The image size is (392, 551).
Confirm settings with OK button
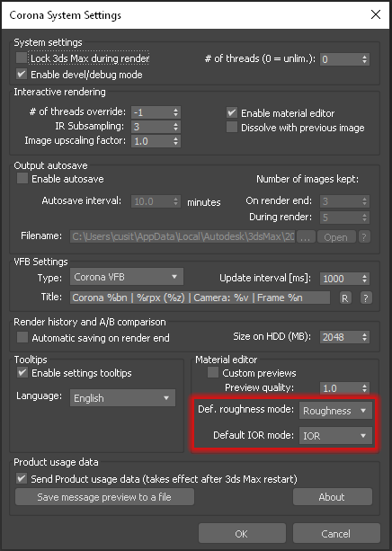pos(242,533)
